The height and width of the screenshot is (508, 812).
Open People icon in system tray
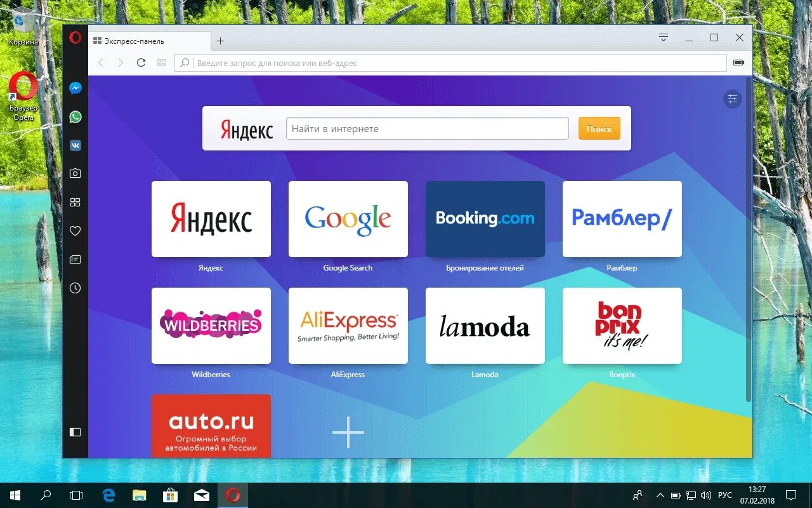click(638, 495)
